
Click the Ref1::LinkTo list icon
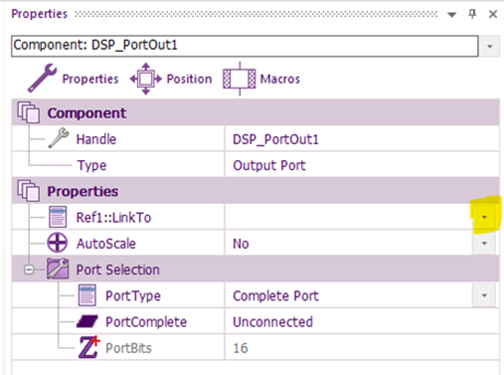58,217
